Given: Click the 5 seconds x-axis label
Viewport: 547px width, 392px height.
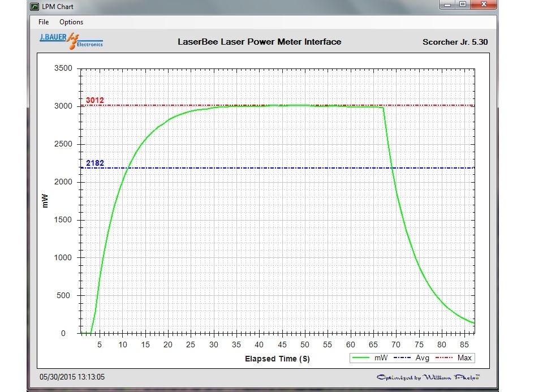Looking at the screenshot, I should coord(100,345).
